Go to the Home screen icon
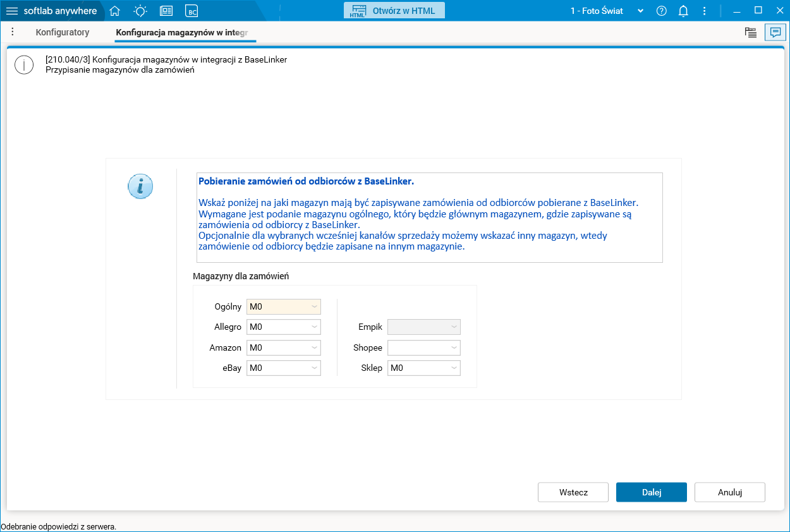 point(114,11)
